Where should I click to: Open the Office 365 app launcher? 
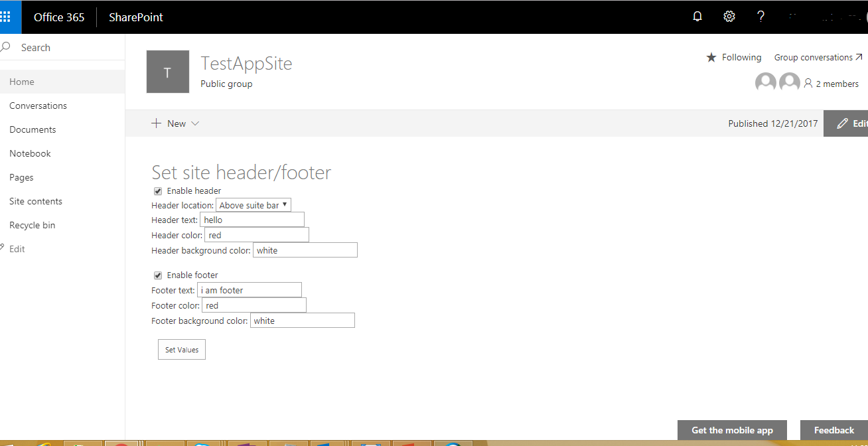pyautogui.click(x=9, y=17)
